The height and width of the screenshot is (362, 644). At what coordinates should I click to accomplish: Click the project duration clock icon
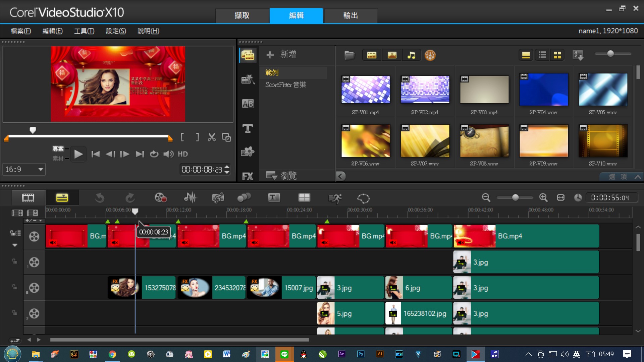tap(578, 198)
